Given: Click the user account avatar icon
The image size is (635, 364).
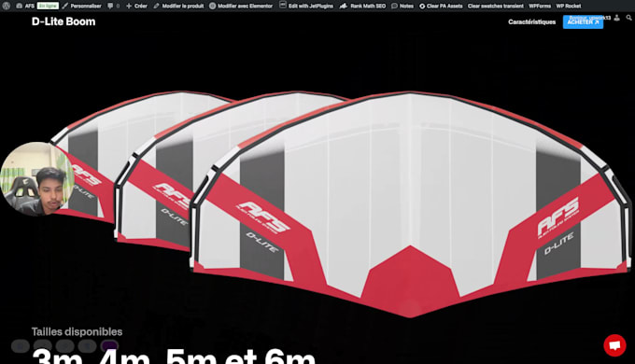Looking at the screenshot, I should point(616,18).
